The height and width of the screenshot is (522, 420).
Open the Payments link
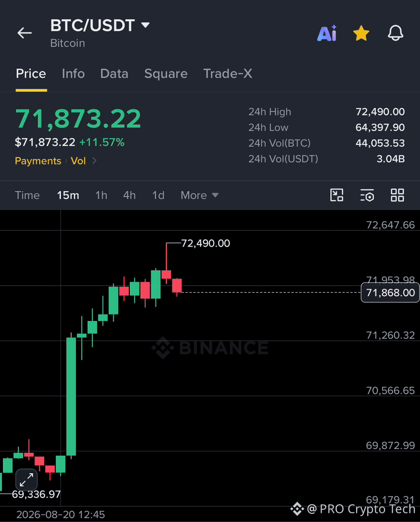click(38, 161)
